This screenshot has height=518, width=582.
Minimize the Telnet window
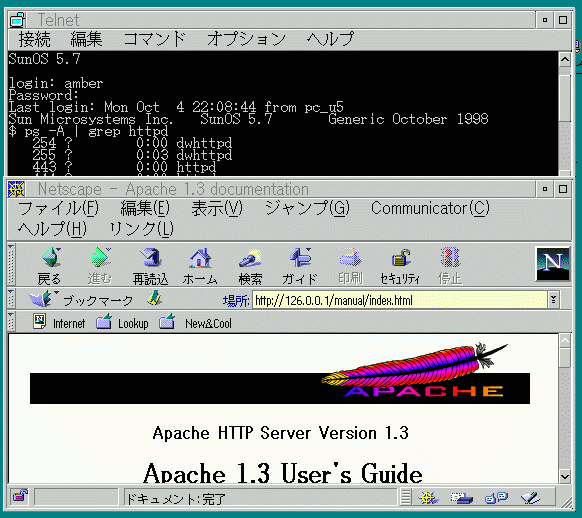pyautogui.click(x=545, y=20)
